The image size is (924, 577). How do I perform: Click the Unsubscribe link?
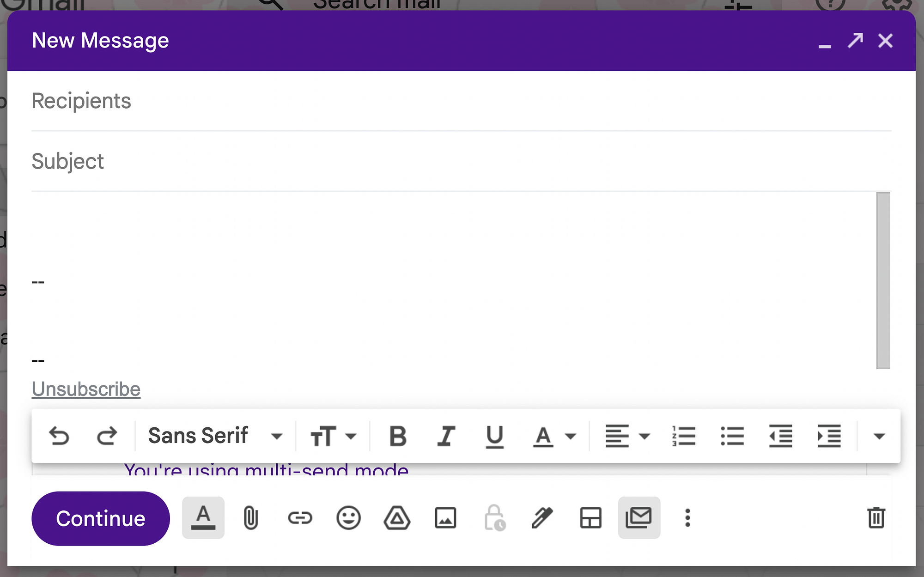[86, 389]
